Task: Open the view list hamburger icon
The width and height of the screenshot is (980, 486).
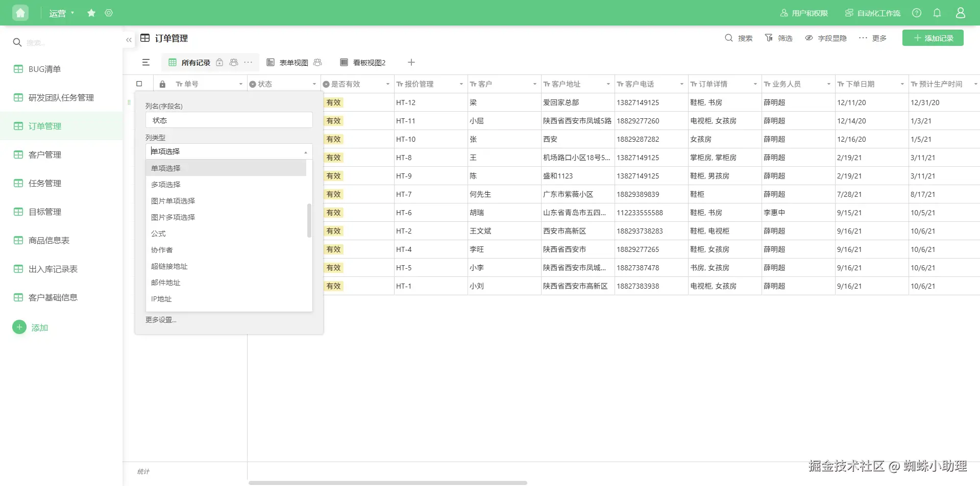Action: point(146,62)
